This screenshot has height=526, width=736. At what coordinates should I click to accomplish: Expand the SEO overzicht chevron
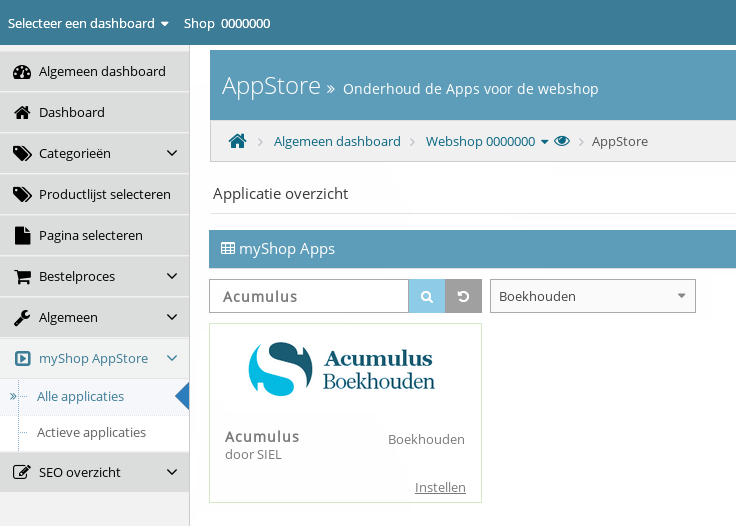172,472
